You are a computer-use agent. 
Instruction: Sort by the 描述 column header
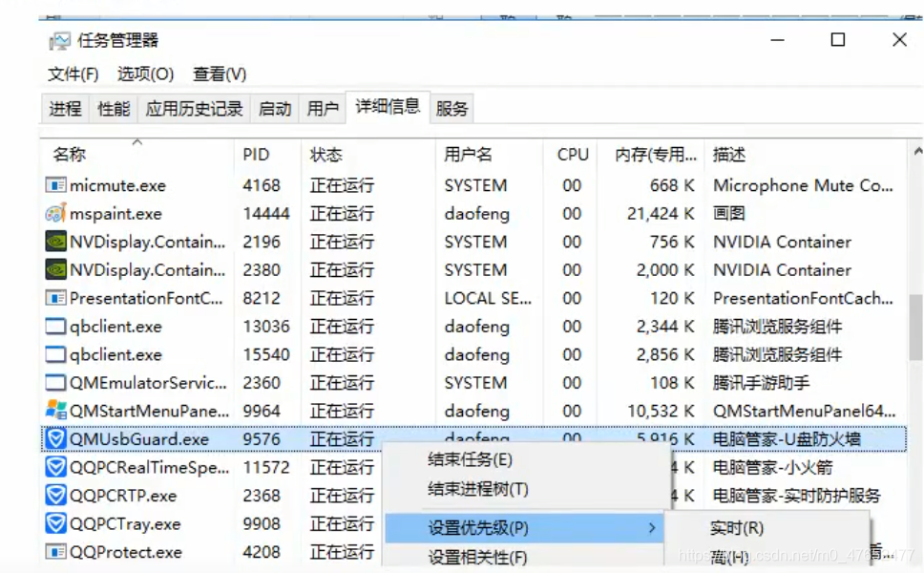click(x=729, y=155)
